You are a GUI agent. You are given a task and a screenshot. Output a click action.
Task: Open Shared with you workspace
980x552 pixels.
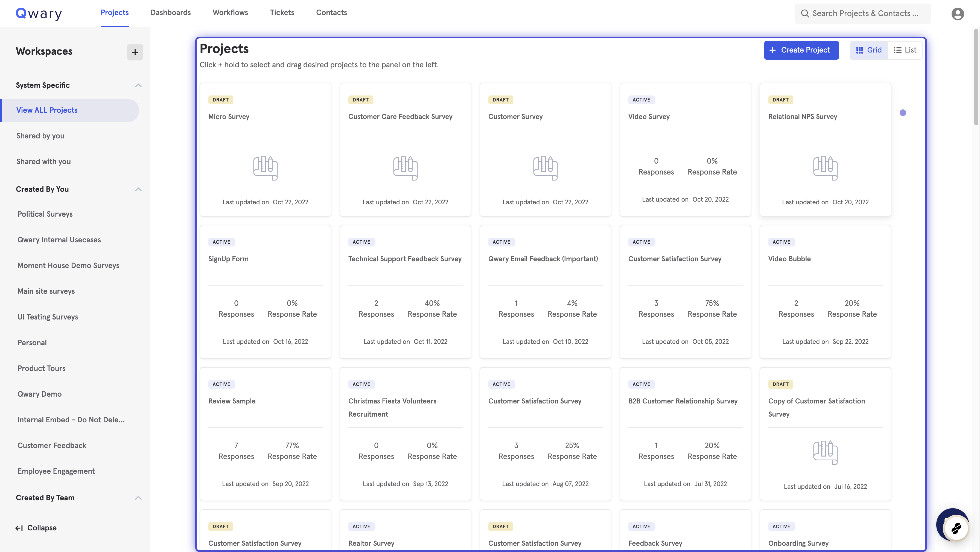[x=43, y=161]
